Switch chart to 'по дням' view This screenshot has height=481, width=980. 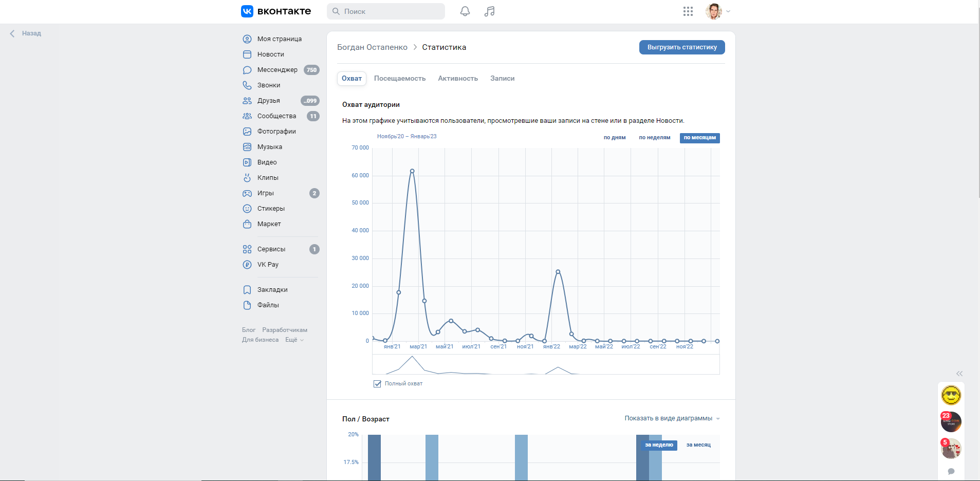tap(614, 138)
